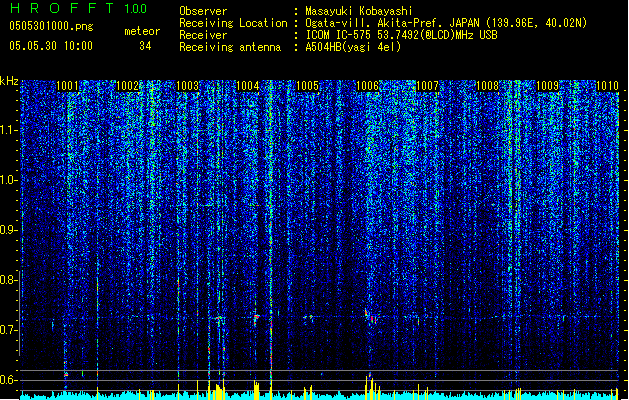Click receiver ICOM IC-575 frequency text
This screenshot has width=629, height=400.
tap(401, 35)
